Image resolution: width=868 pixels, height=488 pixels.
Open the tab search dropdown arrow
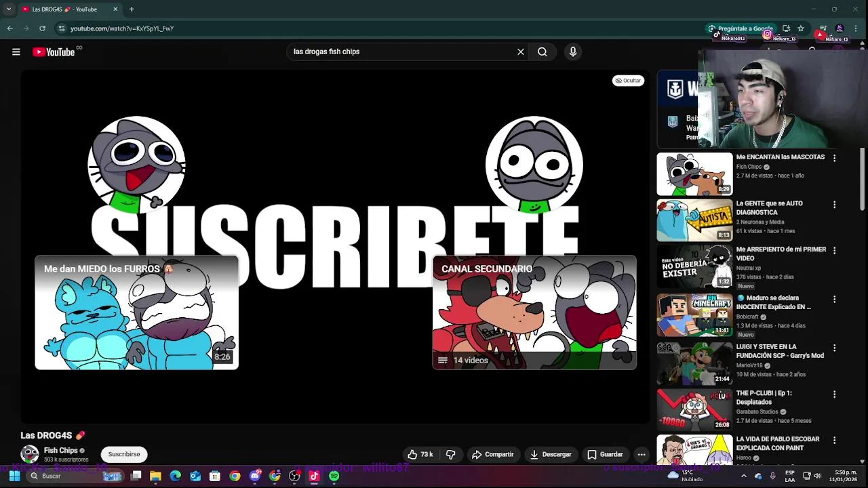pos(8,9)
